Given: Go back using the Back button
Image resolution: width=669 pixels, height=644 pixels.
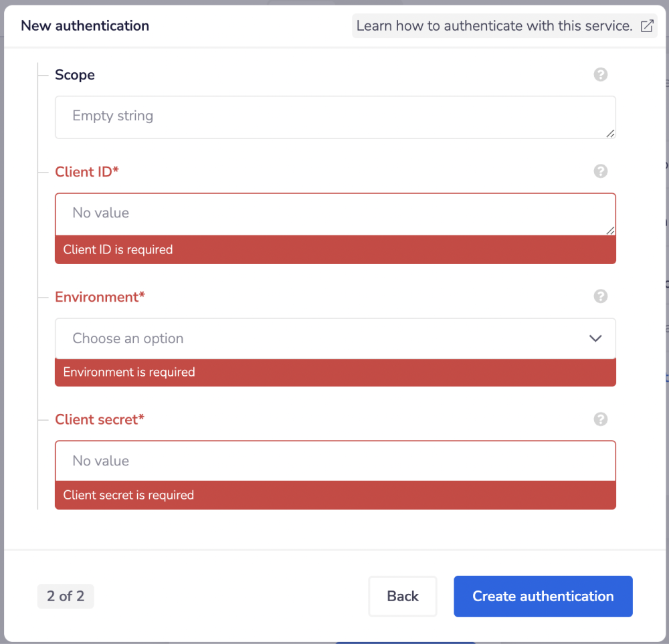Looking at the screenshot, I should click(x=402, y=596).
